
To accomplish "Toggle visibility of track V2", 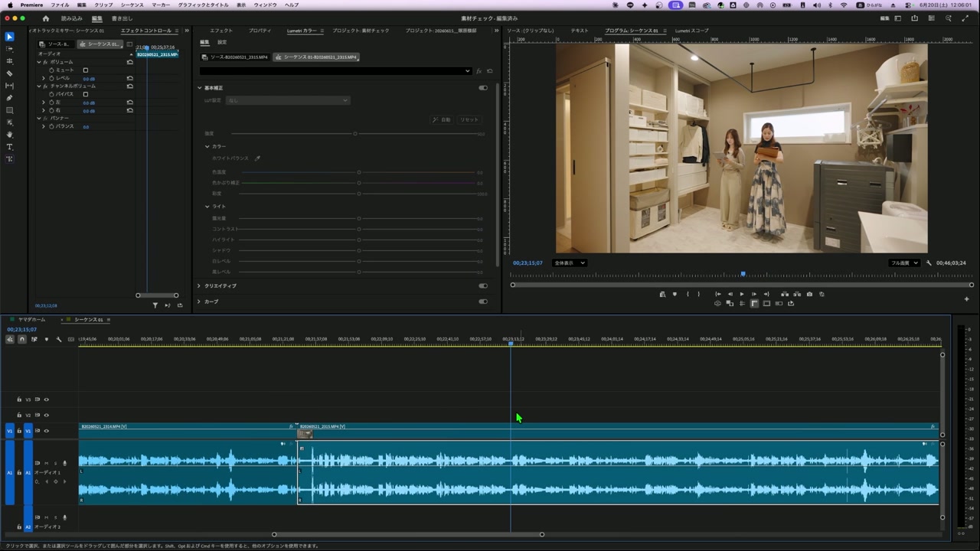I will [46, 416].
